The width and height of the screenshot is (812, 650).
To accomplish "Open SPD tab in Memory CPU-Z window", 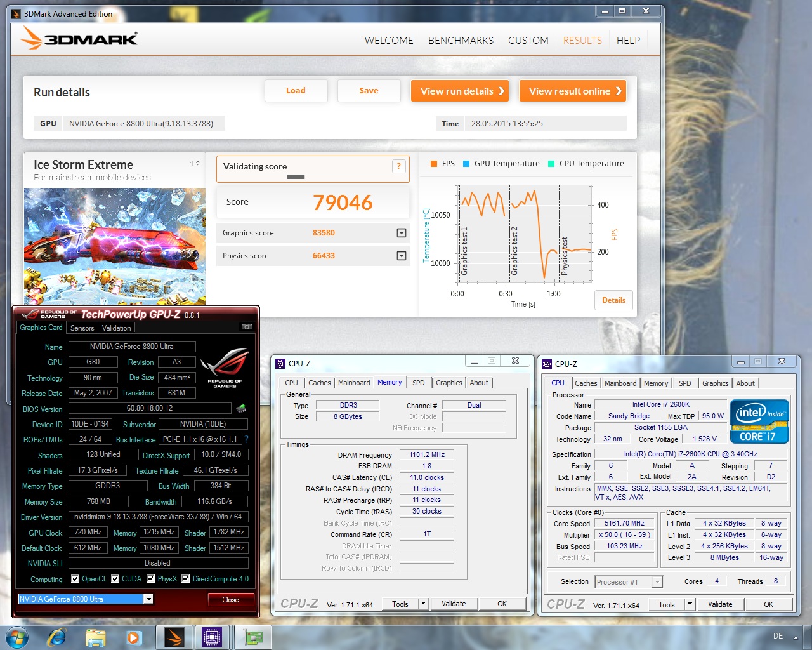I will click(x=419, y=383).
